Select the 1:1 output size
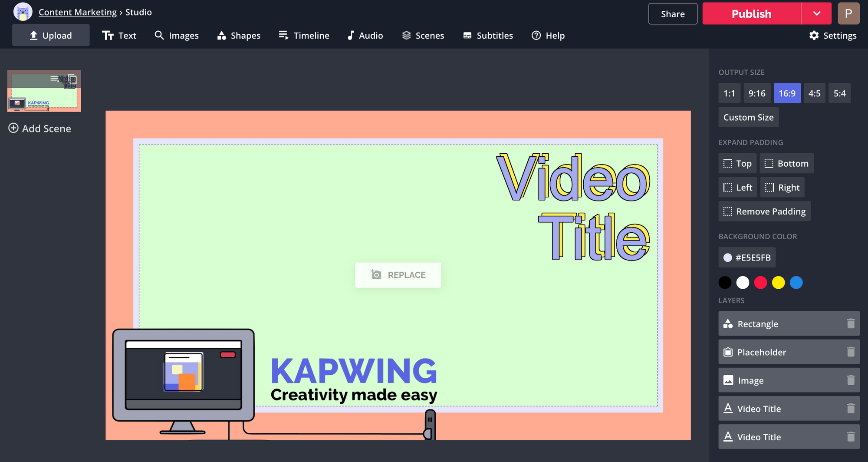This screenshot has width=868, height=462. coord(729,93)
